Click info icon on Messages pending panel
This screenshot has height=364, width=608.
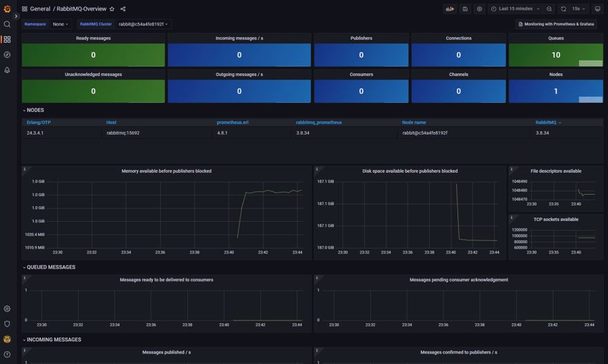pos(317,278)
